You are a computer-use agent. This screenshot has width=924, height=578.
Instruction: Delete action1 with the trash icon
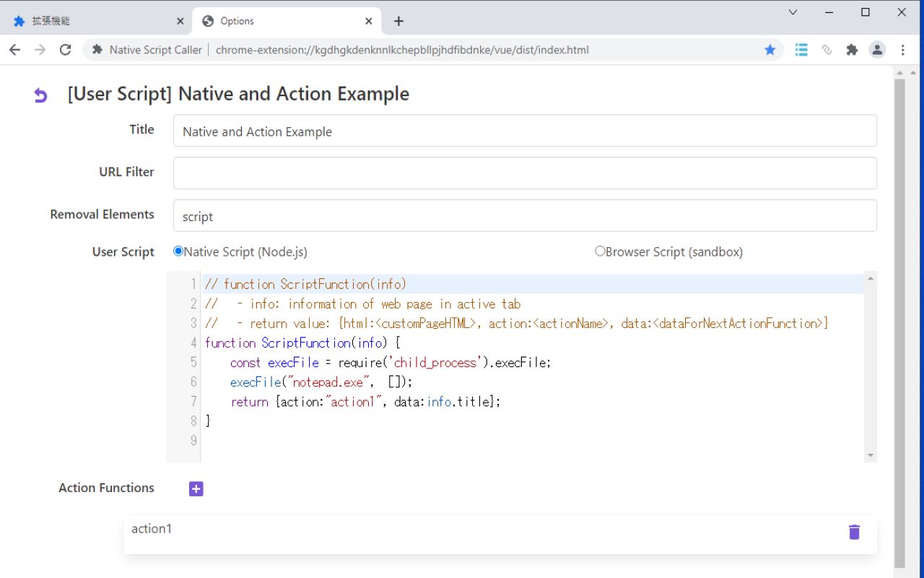[854, 532]
